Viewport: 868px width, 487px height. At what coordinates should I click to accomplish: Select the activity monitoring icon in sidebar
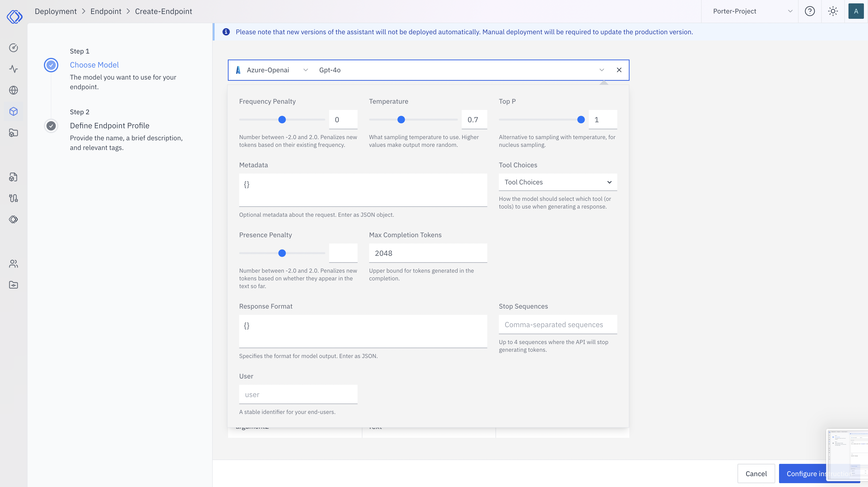pyautogui.click(x=14, y=69)
